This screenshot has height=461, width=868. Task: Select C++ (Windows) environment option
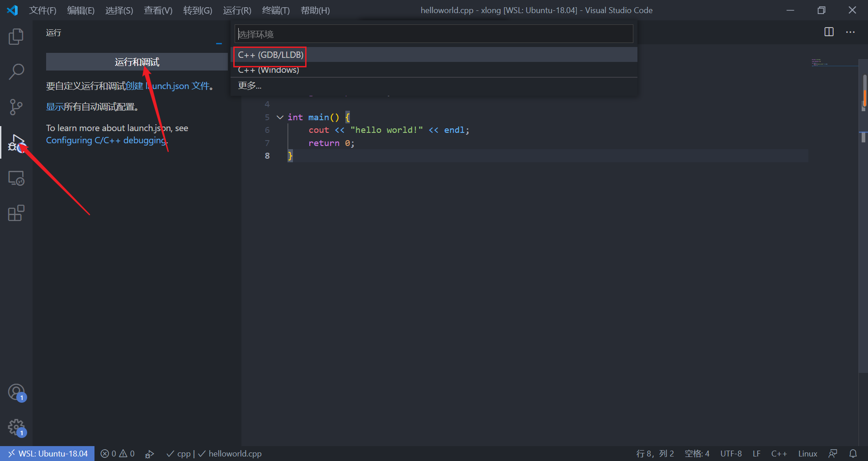click(269, 70)
